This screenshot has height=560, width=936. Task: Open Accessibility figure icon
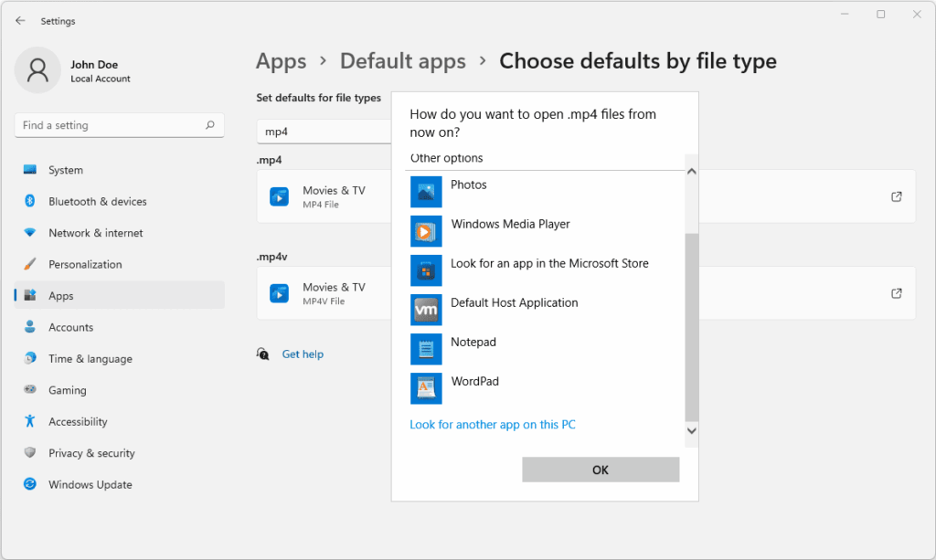click(x=30, y=421)
